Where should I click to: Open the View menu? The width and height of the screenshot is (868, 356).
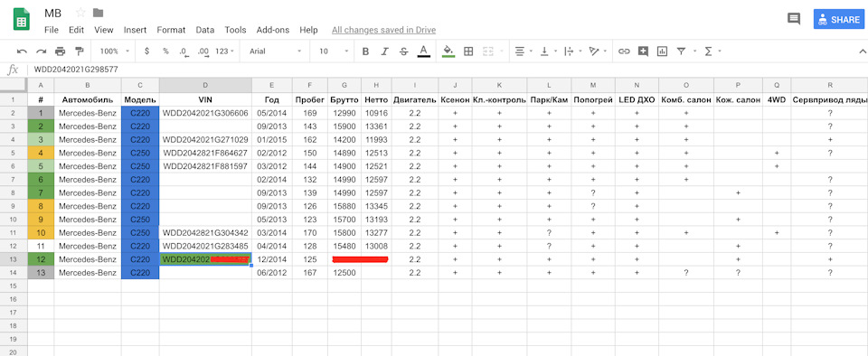[x=103, y=30]
